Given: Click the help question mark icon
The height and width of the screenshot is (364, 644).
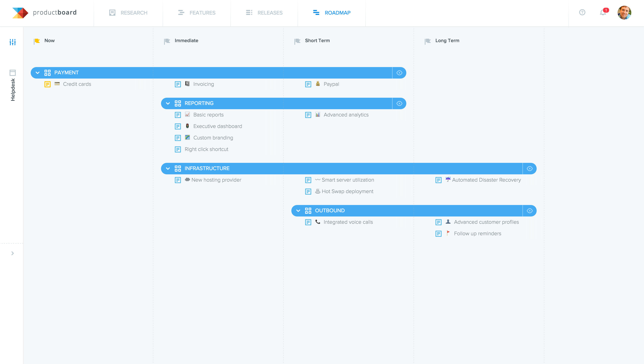Looking at the screenshot, I should [582, 12].
